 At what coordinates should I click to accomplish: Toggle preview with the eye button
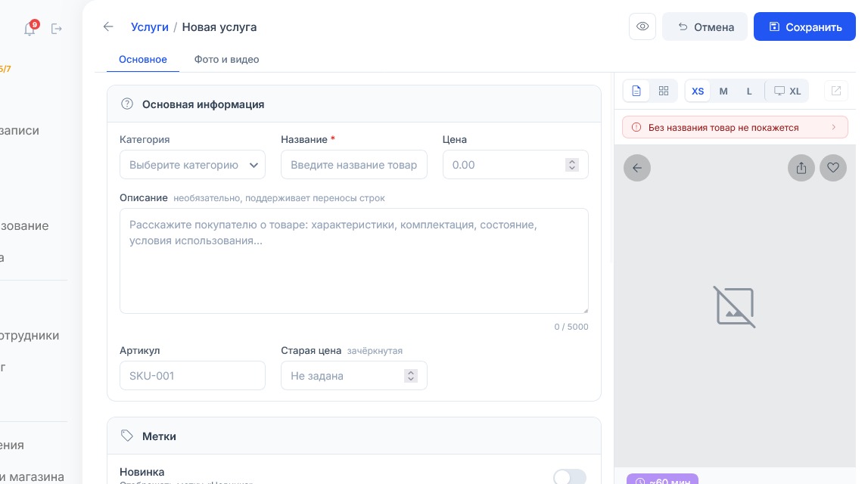pos(642,26)
